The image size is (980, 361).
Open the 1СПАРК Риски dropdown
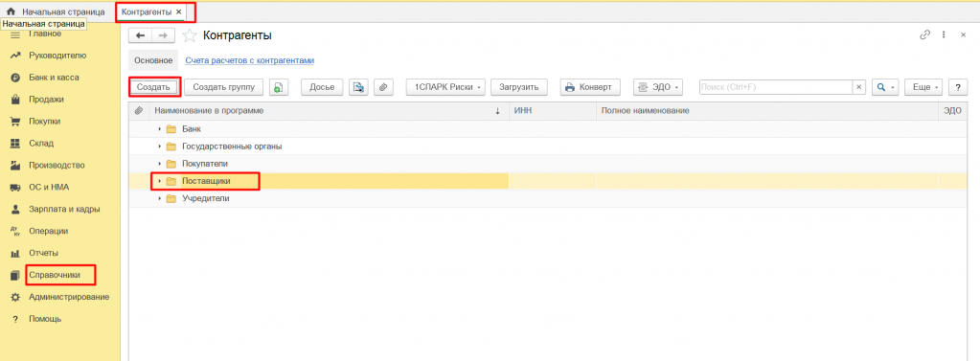pos(445,87)
